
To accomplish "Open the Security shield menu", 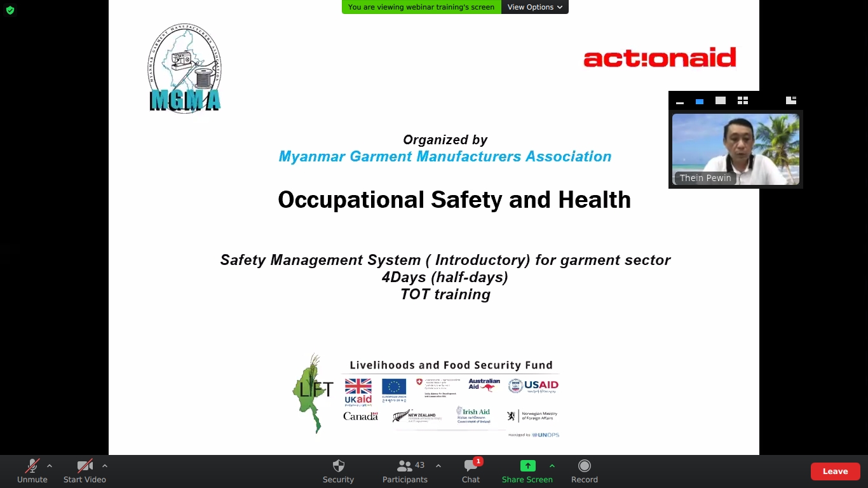I will point(338,471).
